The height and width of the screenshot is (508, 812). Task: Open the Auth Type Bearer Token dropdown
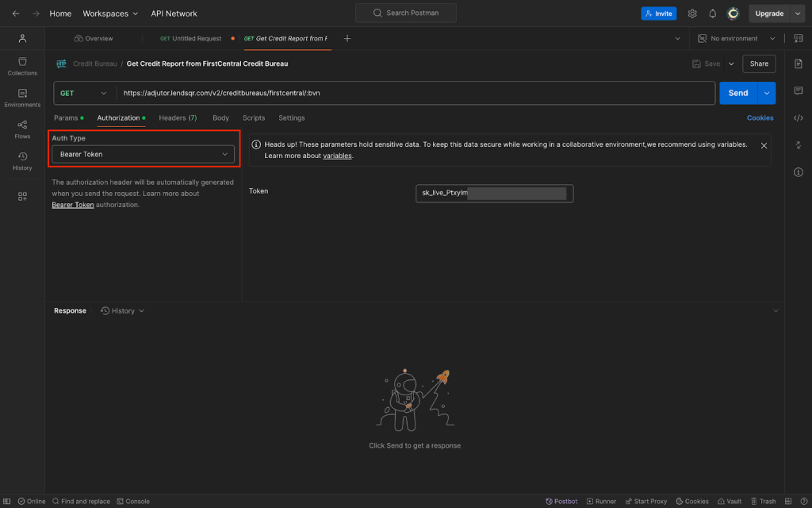point(143,155)
